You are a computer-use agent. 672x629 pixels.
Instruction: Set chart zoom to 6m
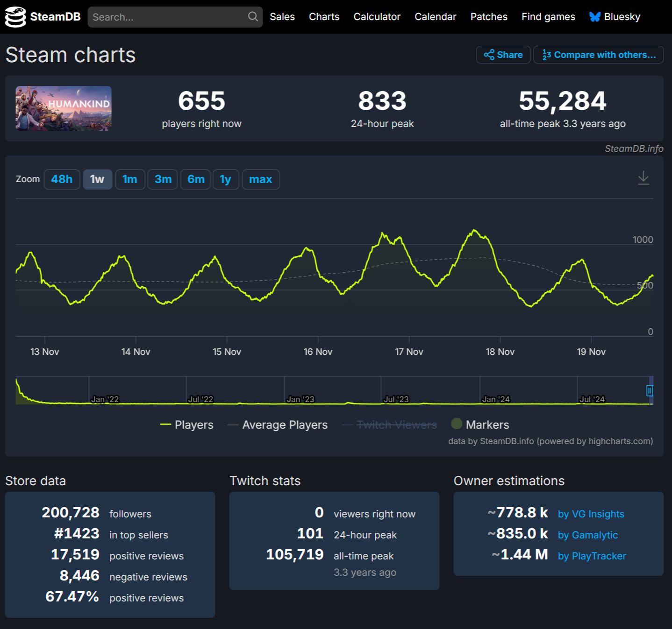pyautogui.click(x=196, y=179)
